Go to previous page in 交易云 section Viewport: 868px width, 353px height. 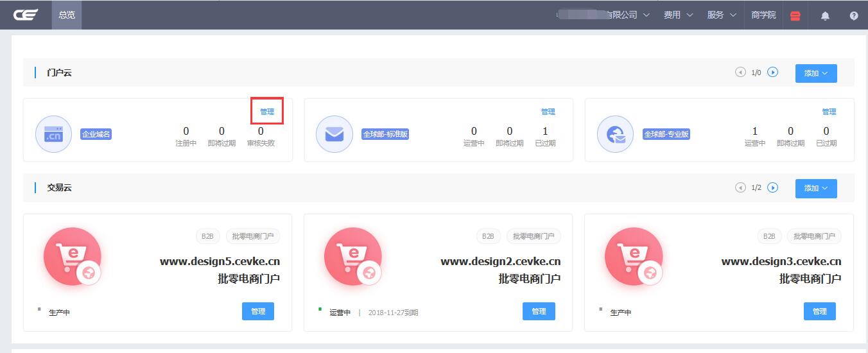[740, 187]
